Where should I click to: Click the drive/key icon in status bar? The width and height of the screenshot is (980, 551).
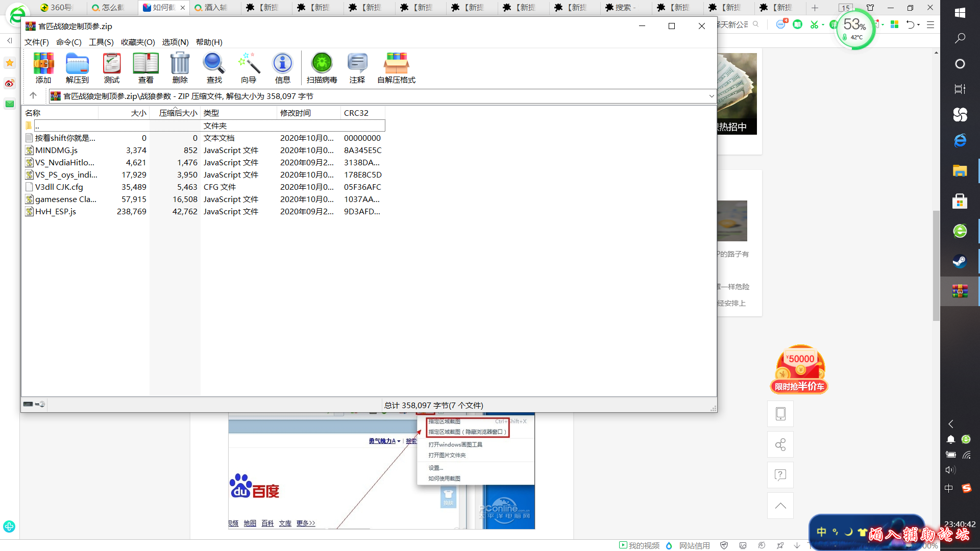coord(34,404)
